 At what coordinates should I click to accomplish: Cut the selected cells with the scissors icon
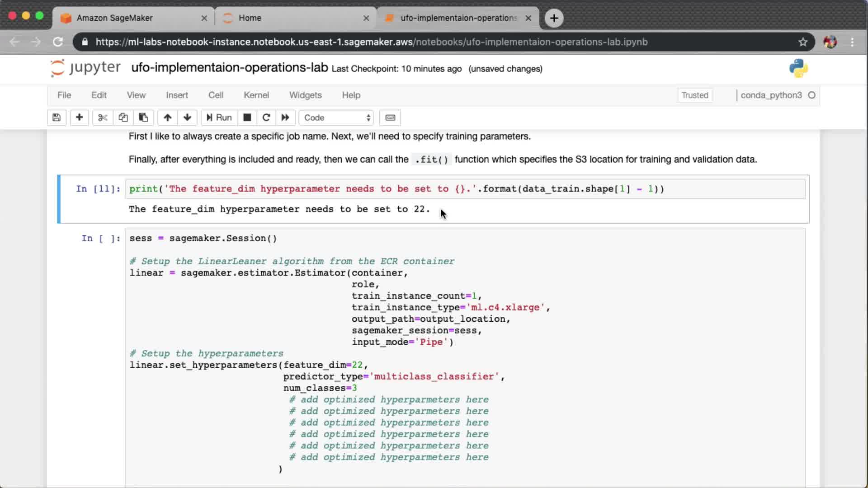pyautogui.click(x=103, y=117)
